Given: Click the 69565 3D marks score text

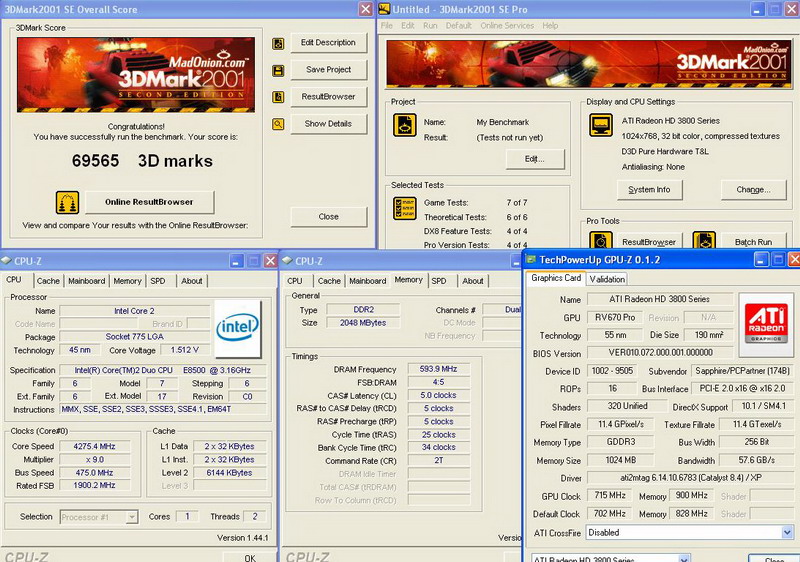Looking at the screenshot, I should click(142, 161).
